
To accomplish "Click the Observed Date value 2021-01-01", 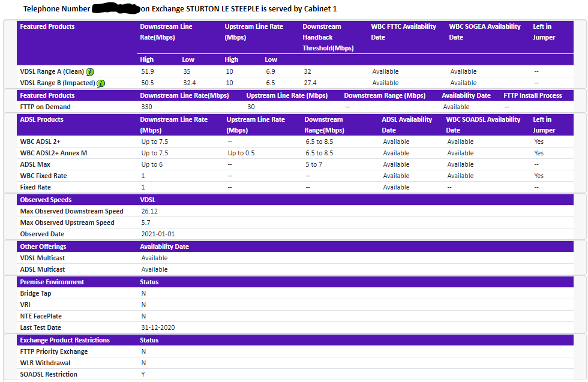I will 158,234.
